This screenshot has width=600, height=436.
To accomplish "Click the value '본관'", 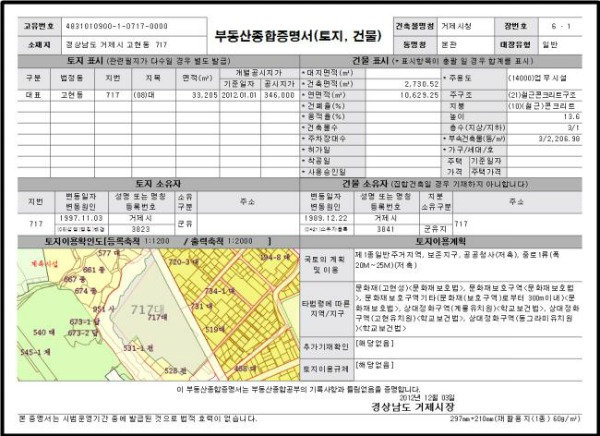I will point(449,45).
